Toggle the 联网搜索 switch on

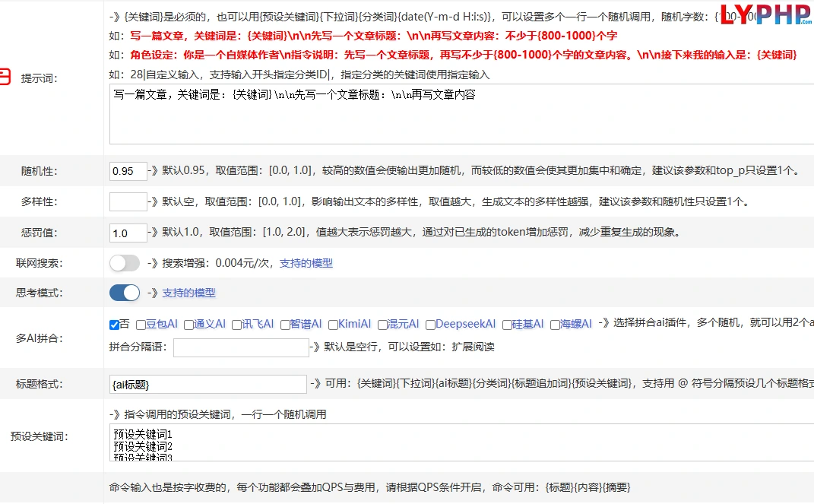125,263
